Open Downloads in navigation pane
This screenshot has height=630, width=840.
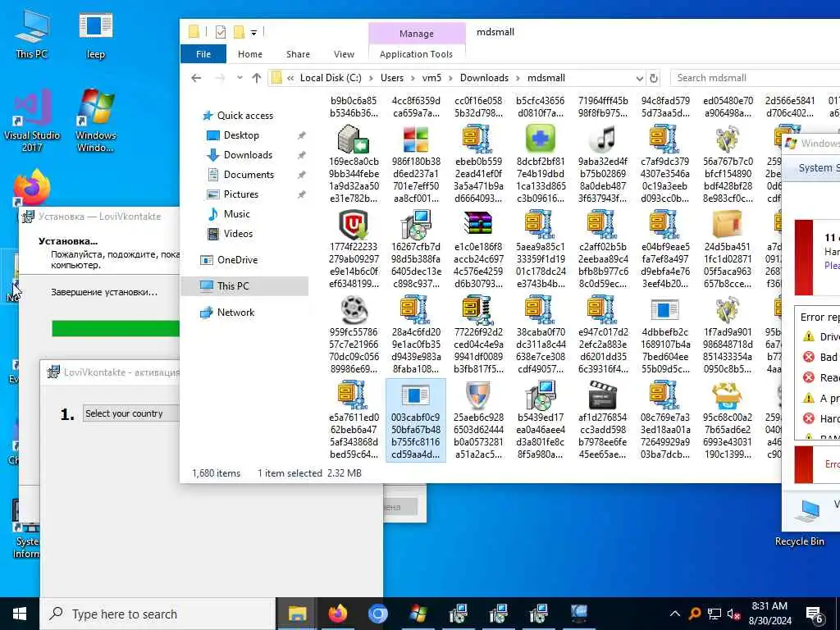tap(248, 155)
